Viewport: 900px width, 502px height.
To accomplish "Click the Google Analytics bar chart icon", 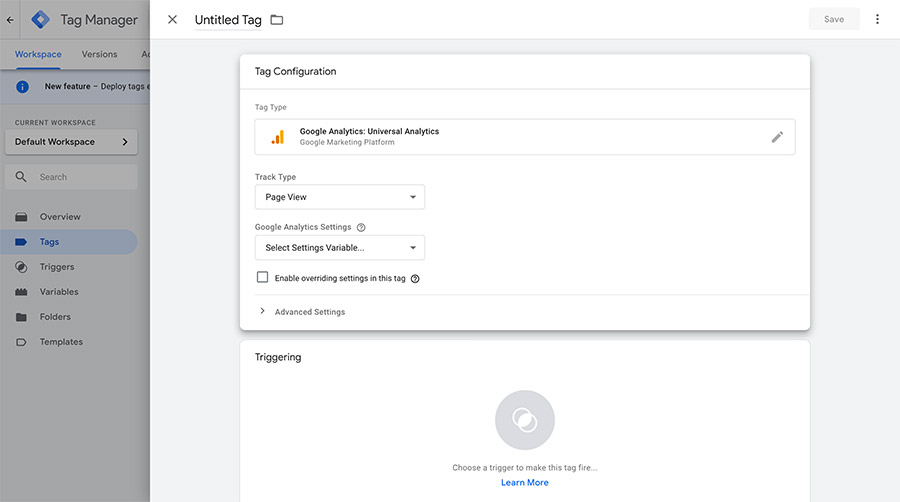I will point(278,137).
